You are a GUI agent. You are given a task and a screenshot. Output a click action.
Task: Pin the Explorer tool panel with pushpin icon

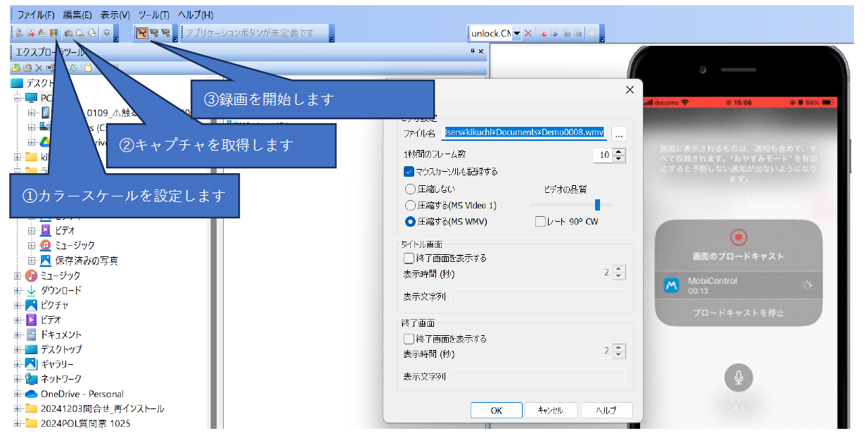coord(473,51)
